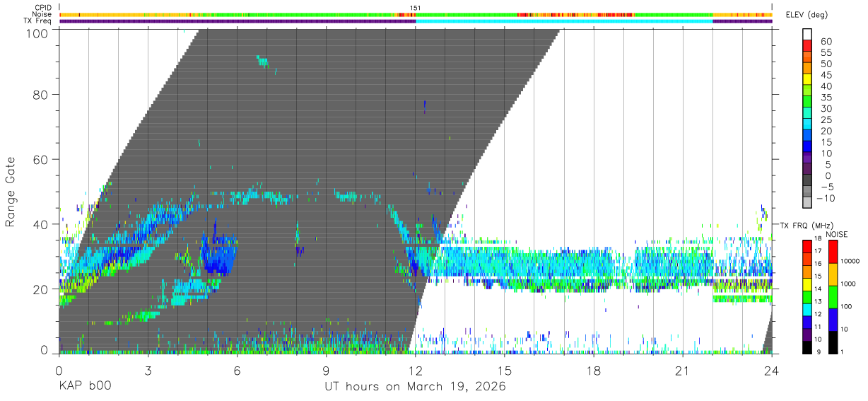Select the orange swatch between ELEV 45 and 50

809,69
